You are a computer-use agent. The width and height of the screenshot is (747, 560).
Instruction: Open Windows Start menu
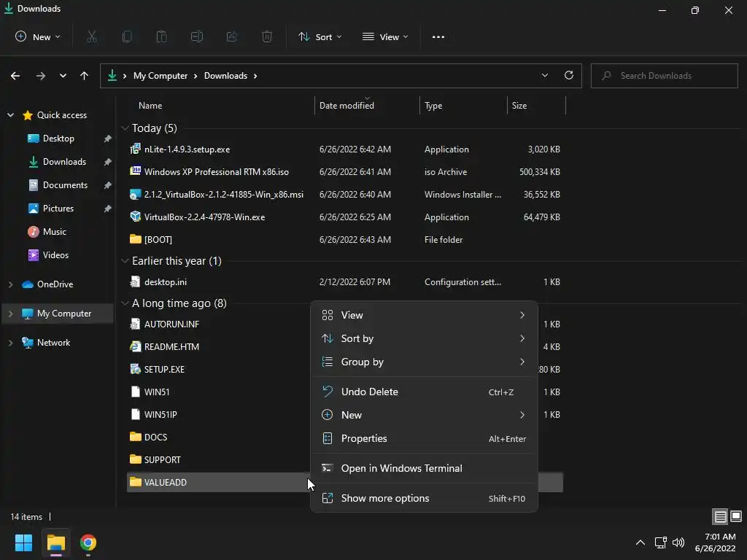pos(24,542)
